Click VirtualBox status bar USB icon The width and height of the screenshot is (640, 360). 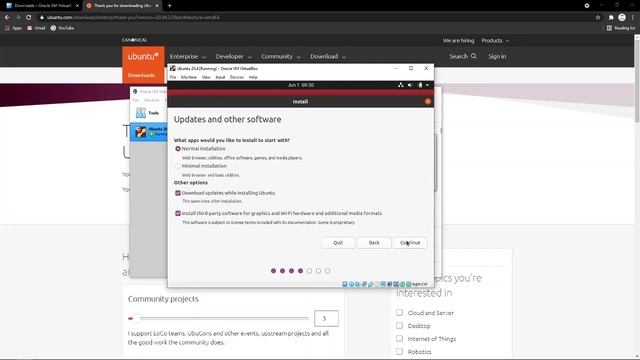[x=371, y=284]
